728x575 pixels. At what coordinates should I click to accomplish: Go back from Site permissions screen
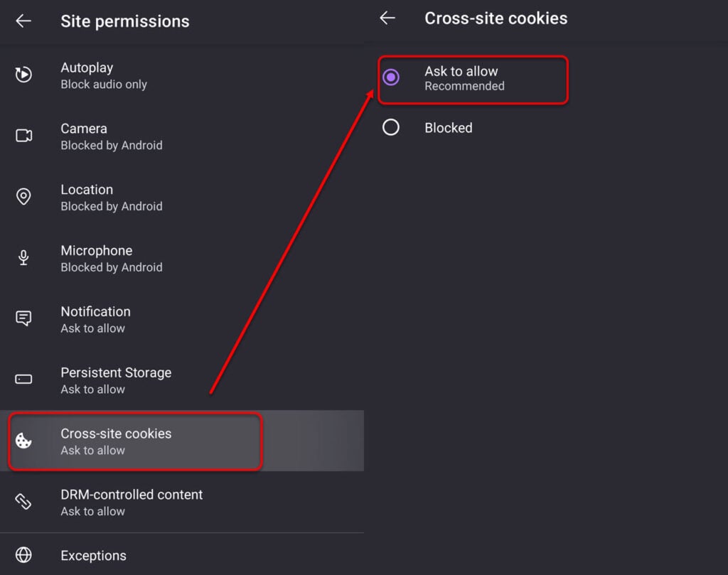tap(23, 21)
